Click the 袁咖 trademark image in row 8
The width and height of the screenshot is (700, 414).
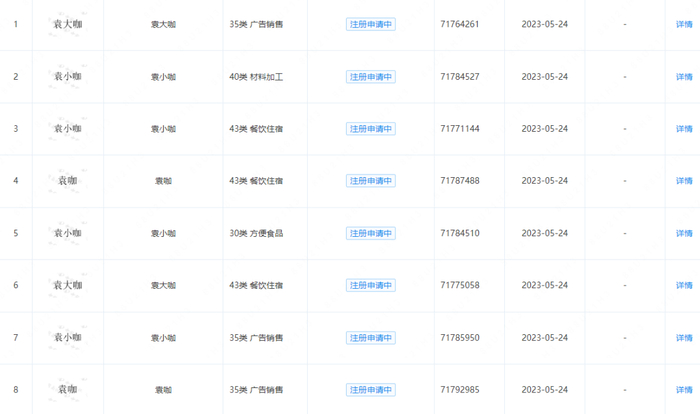tap(68, 389)
